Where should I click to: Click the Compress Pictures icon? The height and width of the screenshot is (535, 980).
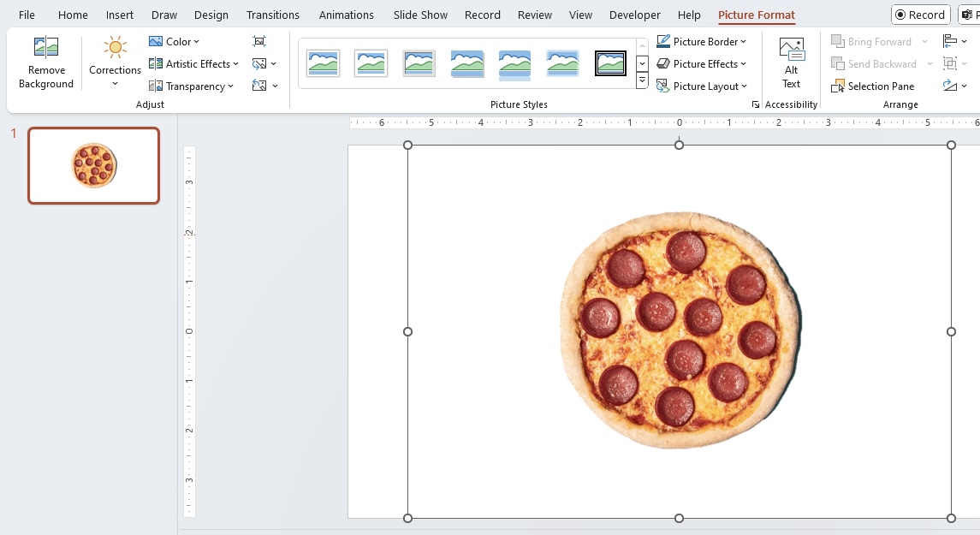259,41
